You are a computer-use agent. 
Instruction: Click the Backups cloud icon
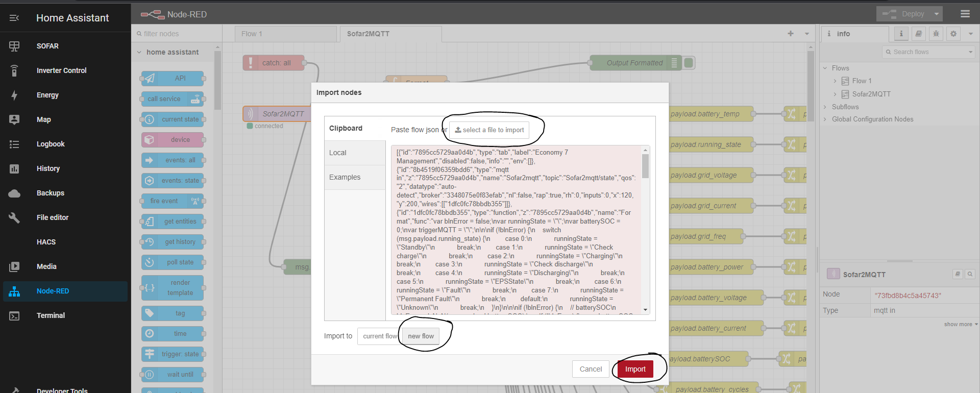(x=14, y=193)
